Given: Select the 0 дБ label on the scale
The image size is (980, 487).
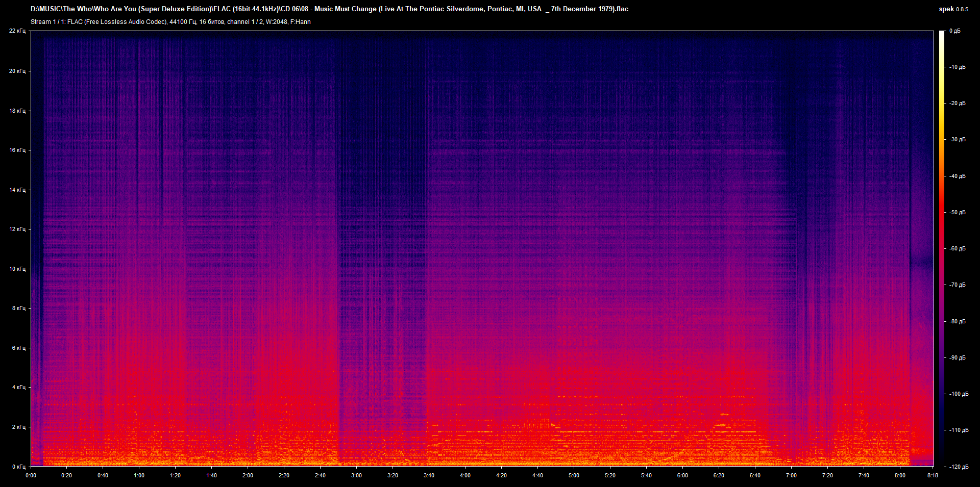Looking at the screenshot, I should coord(955,31).
